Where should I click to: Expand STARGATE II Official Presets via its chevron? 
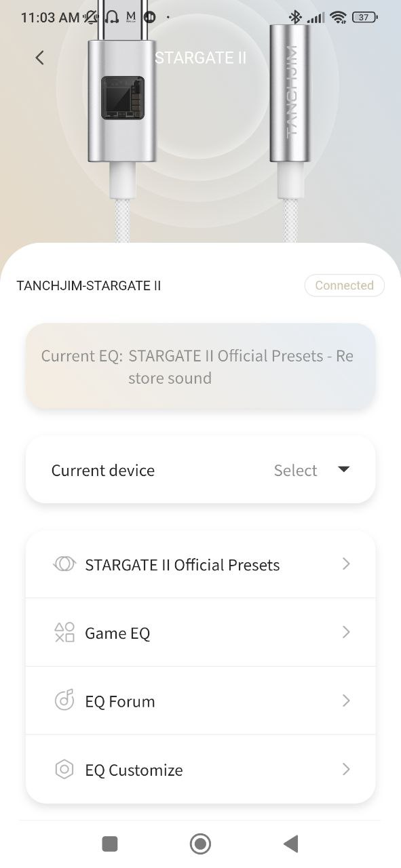[x=346, y=564]
